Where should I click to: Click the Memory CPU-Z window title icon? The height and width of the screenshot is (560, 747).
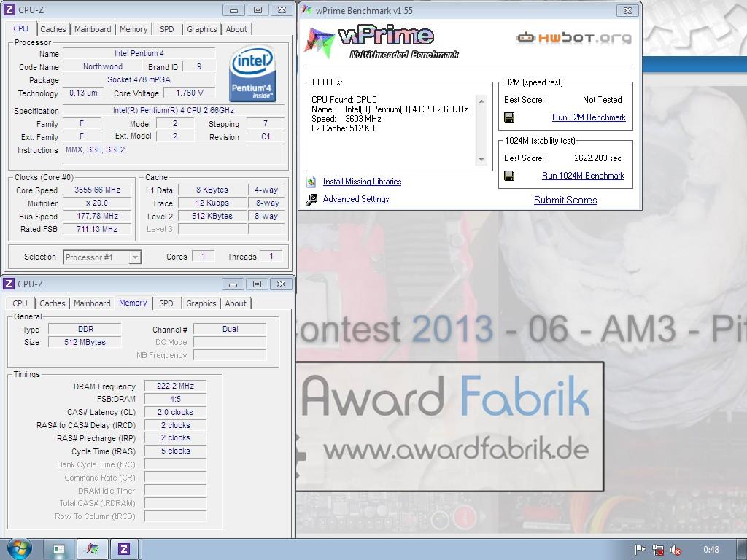9,284
